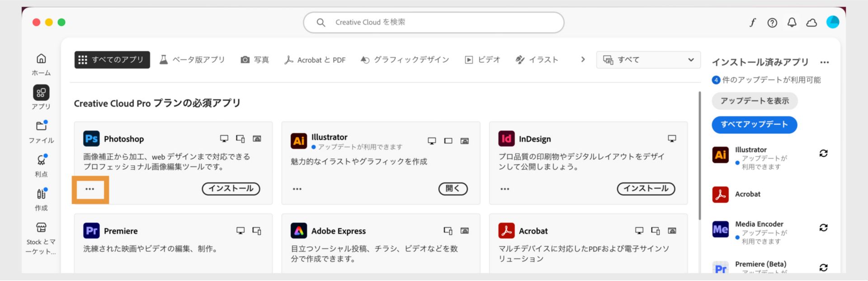Click Photoshop desktop platform icon
868x281 pixels.
tap(224, 139)
